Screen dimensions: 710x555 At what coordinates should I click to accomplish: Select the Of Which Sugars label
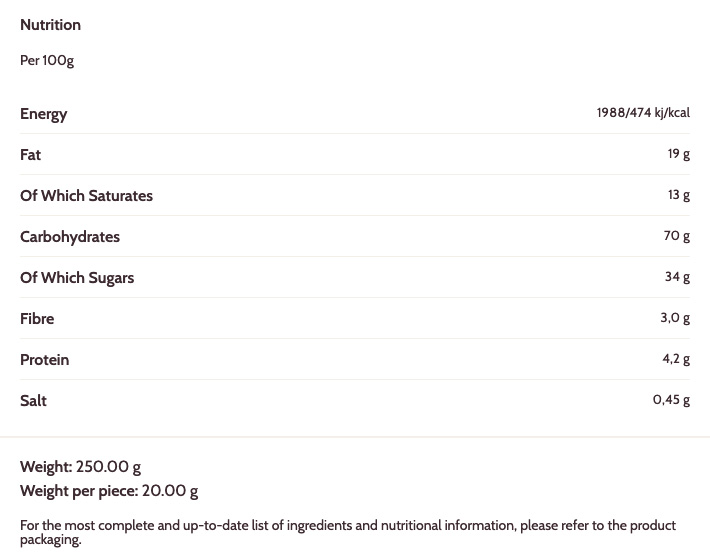[77, 278]
